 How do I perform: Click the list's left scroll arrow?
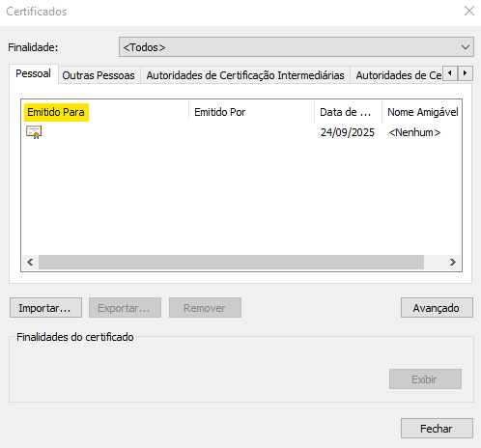(30, 262)
